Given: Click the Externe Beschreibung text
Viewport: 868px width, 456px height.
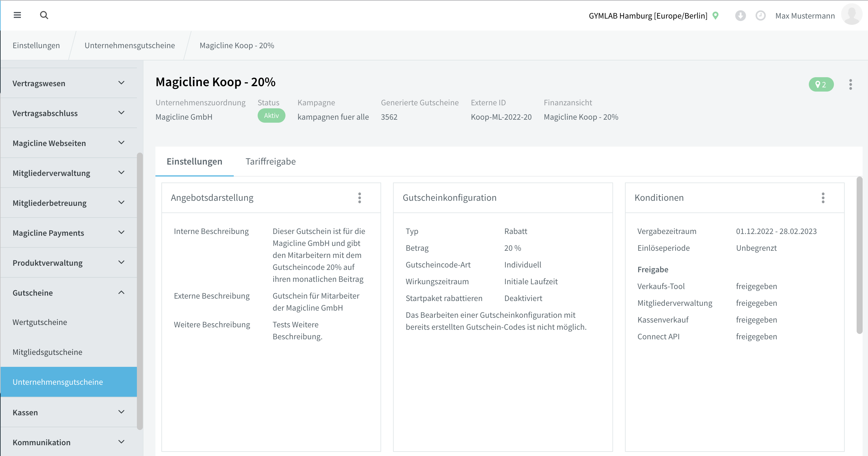Looking at the screenshot, I should tap(316, 302).
